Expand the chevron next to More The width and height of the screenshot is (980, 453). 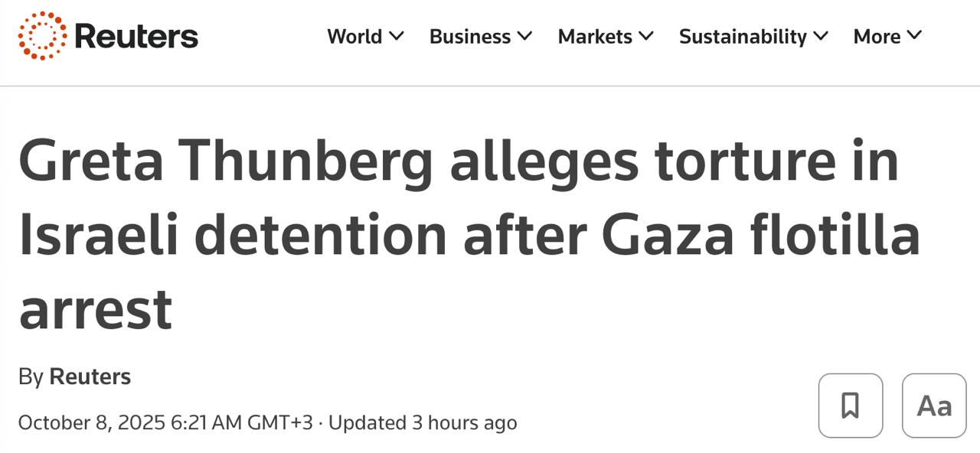[x=915, y=36]
